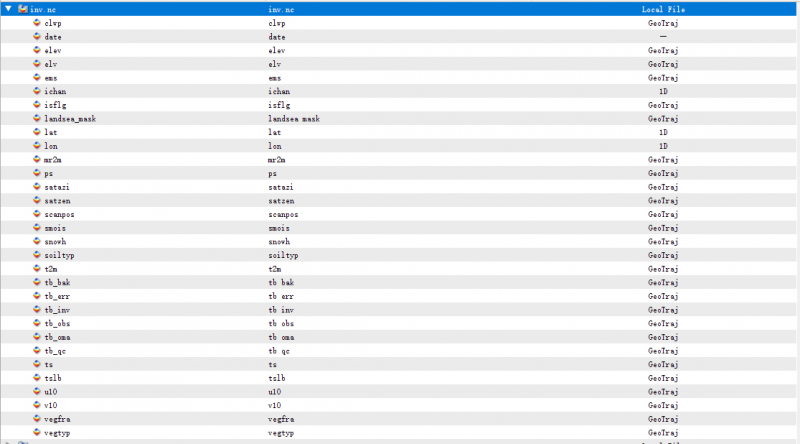Click the tb_obs variable icon

click(37, 324)
